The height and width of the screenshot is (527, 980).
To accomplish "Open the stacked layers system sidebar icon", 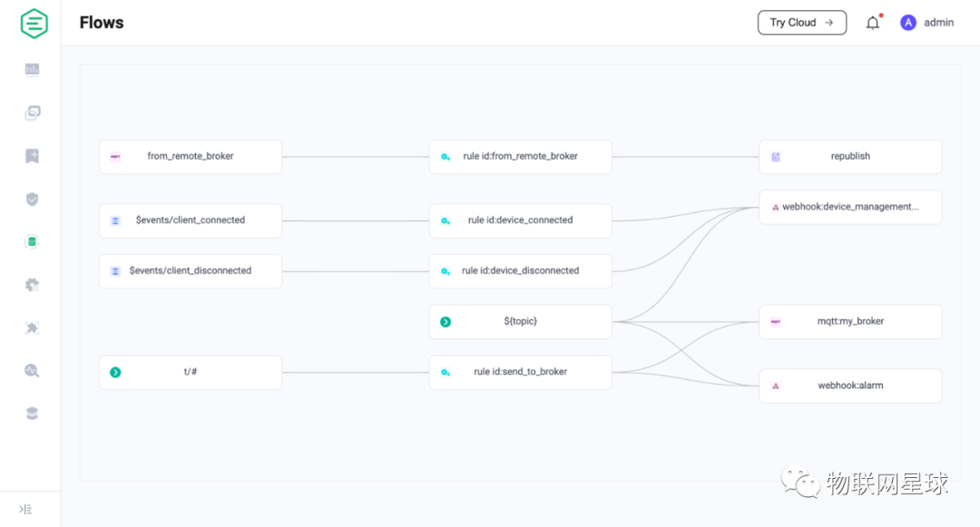I will (33, 414).
